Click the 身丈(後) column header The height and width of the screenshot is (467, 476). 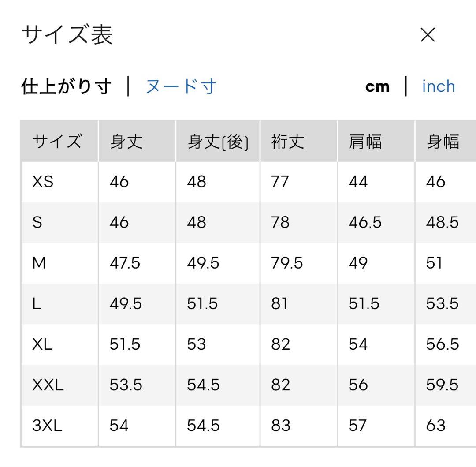tap(218, 141)
